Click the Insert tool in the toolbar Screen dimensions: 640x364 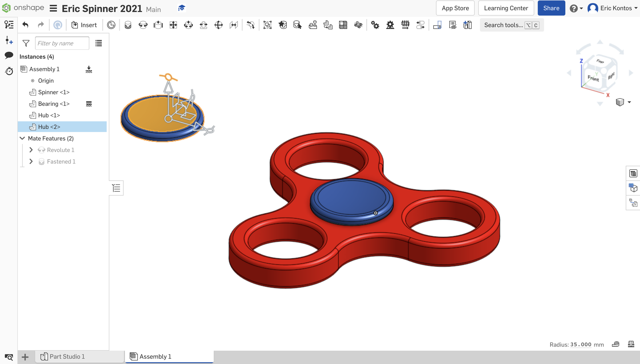tap(84, 25)
